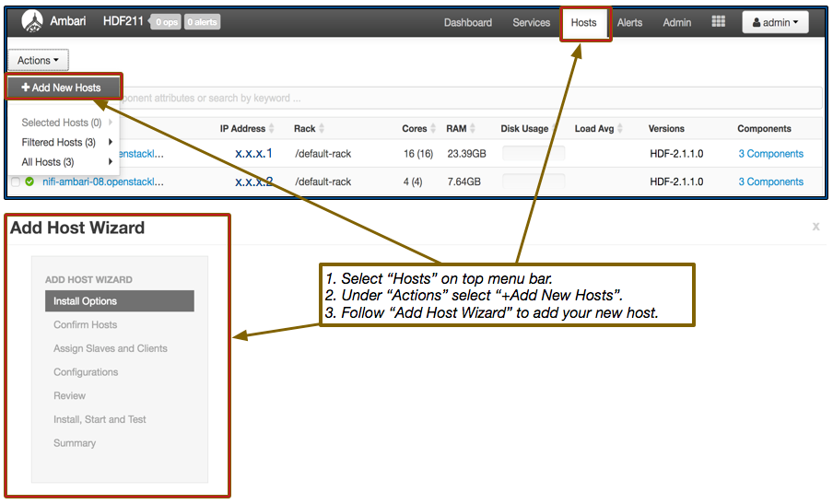Click the Ambari logo icon

click(x=32, y=21)
